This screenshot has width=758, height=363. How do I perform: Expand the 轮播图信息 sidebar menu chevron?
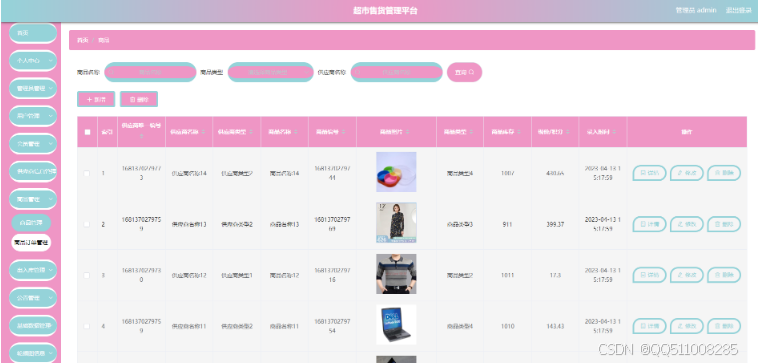[50, 353]
